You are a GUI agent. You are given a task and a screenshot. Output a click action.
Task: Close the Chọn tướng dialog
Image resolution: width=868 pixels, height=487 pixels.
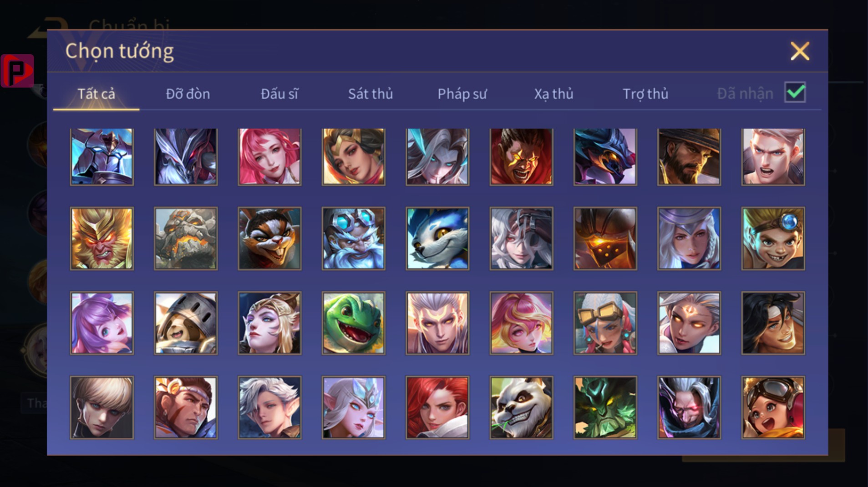coord(800,51)
